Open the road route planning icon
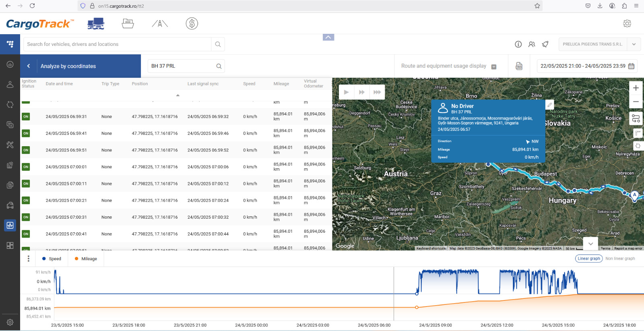Screen dimensions: 644x331 pos(160,24)
